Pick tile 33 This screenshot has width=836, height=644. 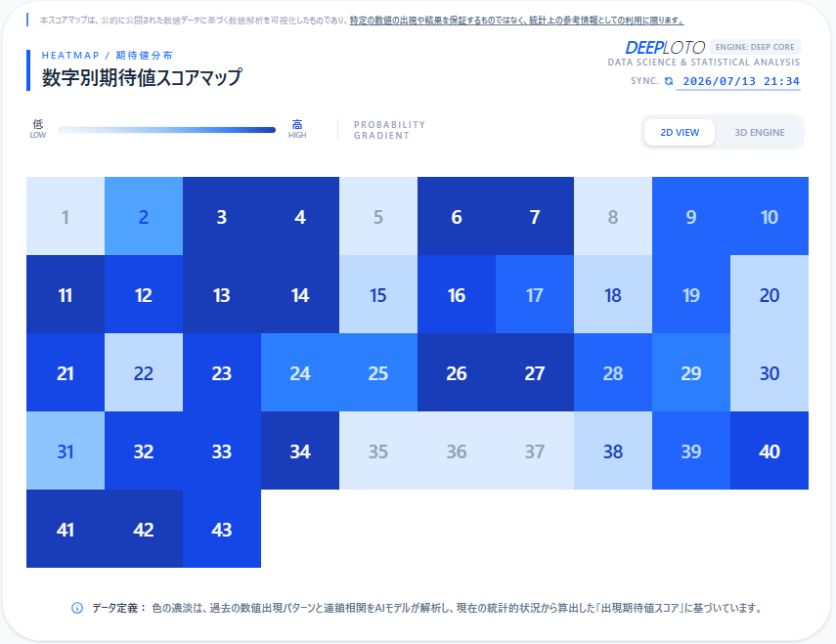click(222, 451)
